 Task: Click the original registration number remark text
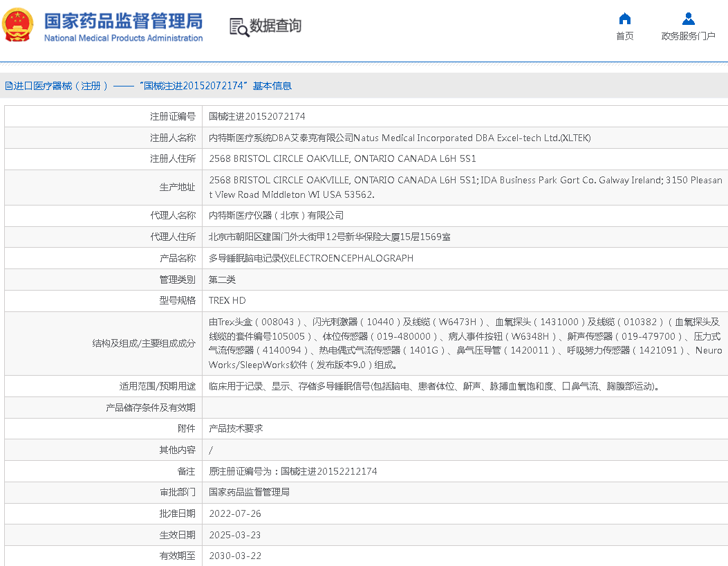293,471
